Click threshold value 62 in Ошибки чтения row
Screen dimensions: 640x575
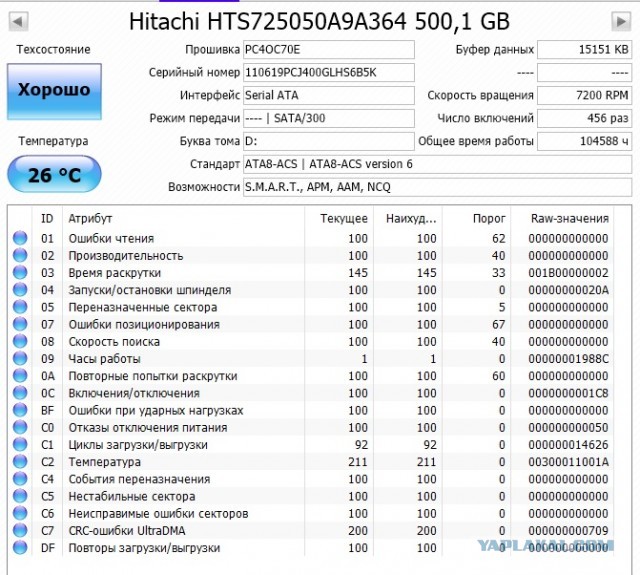[x=499, y=238]
